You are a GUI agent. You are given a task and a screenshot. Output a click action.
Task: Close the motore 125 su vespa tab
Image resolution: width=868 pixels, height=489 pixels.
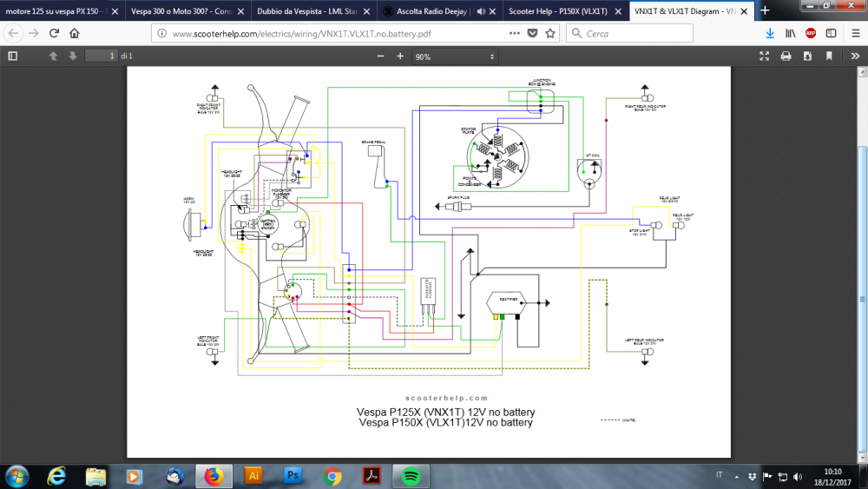tap(115, 11)
